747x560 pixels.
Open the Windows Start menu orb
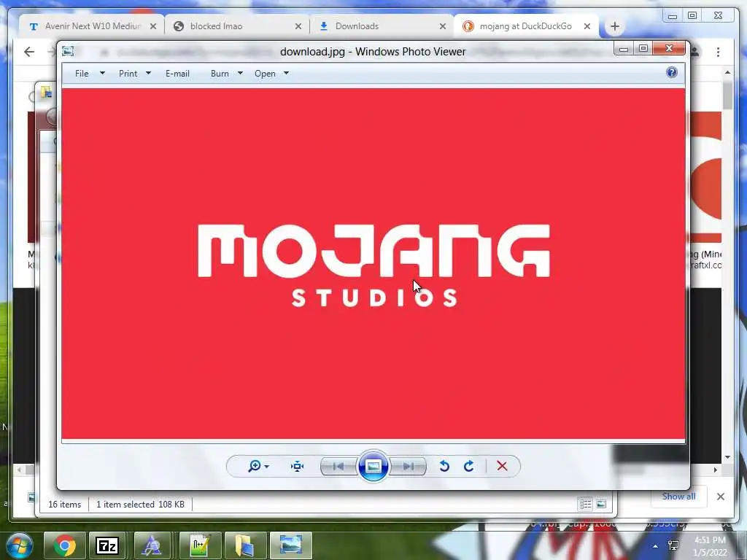(20, 545)
